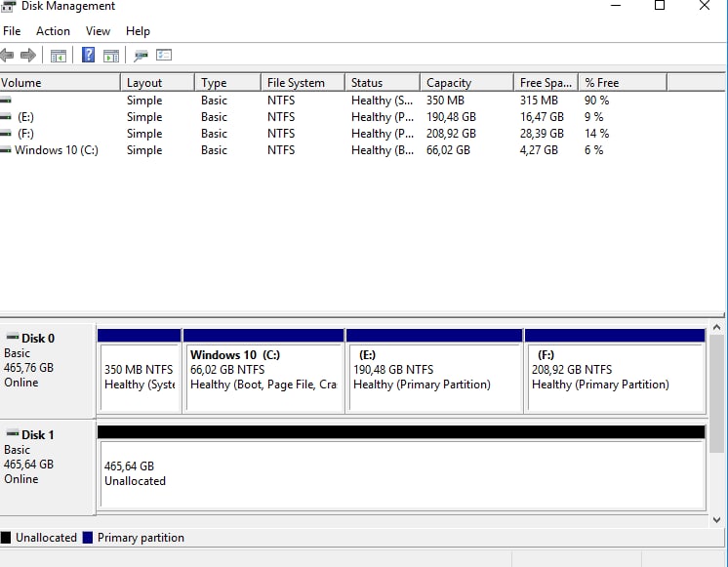This screenshot has width=728, height=567.
Task: Sort by the Status column header
Action: 383,83
